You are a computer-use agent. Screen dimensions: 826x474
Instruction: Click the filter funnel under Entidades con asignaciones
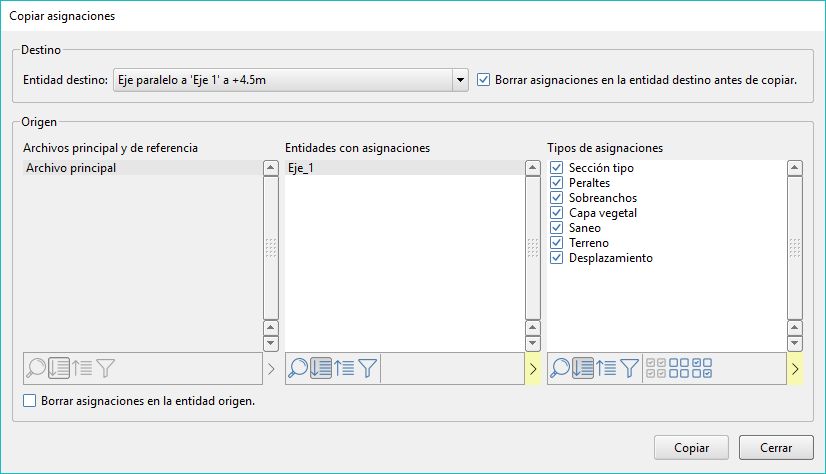(368, 368)
